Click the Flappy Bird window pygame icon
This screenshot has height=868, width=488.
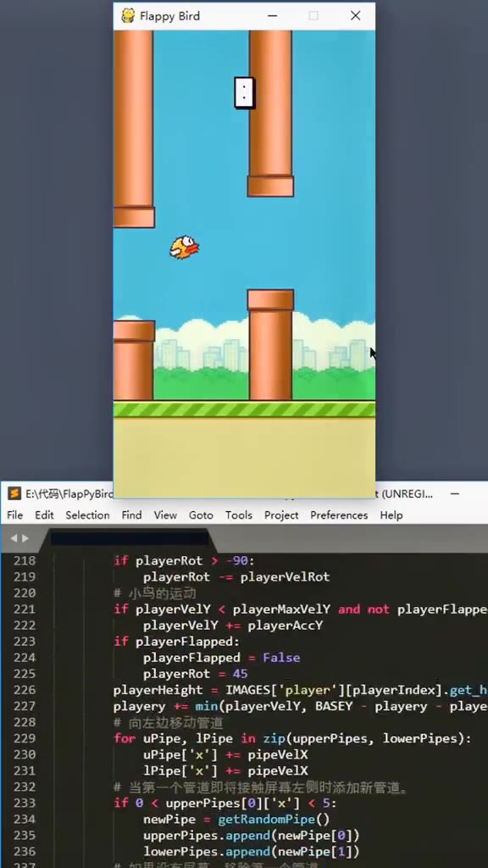click(128, 15)
